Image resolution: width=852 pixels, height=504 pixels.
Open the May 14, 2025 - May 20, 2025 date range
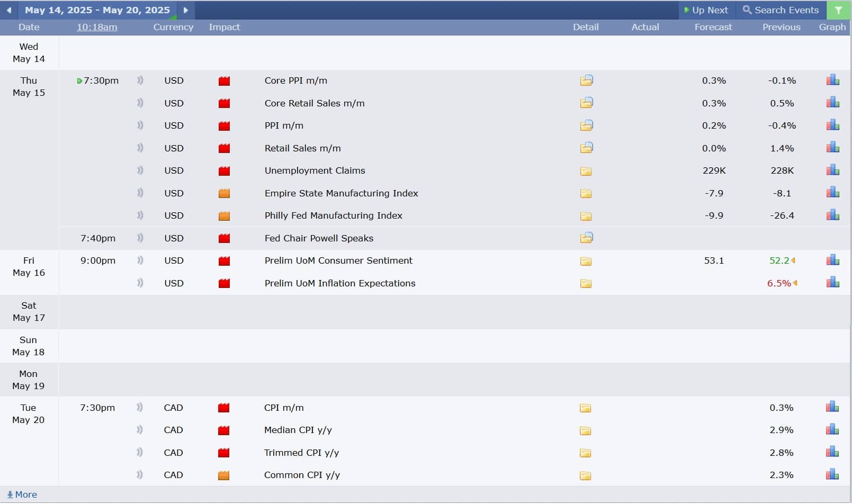point(97,10)
